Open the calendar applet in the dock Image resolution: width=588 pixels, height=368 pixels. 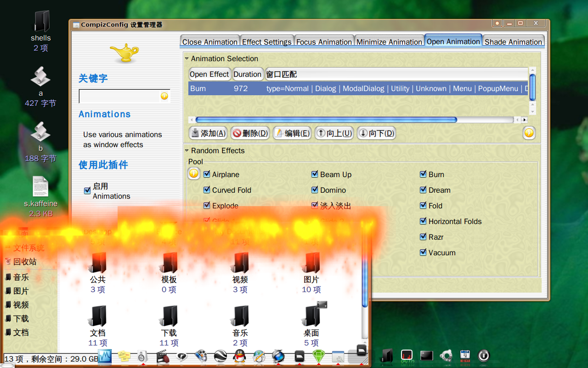pyautogui.click(x=465, y=355)
